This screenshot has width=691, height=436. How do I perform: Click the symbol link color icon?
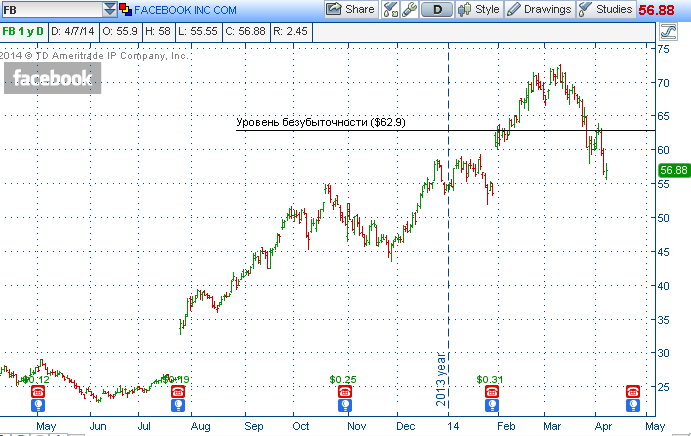click(126, 10)
